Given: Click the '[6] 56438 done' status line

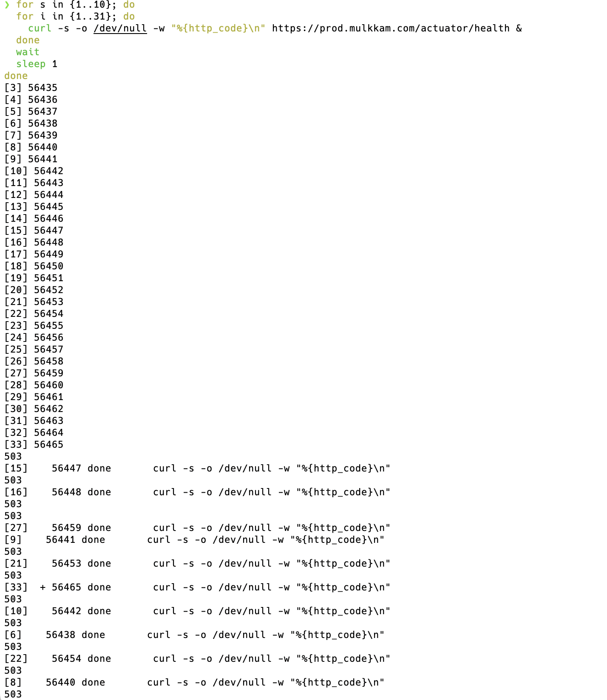Looking at the screenshot, I should click(x=194, y=635).
